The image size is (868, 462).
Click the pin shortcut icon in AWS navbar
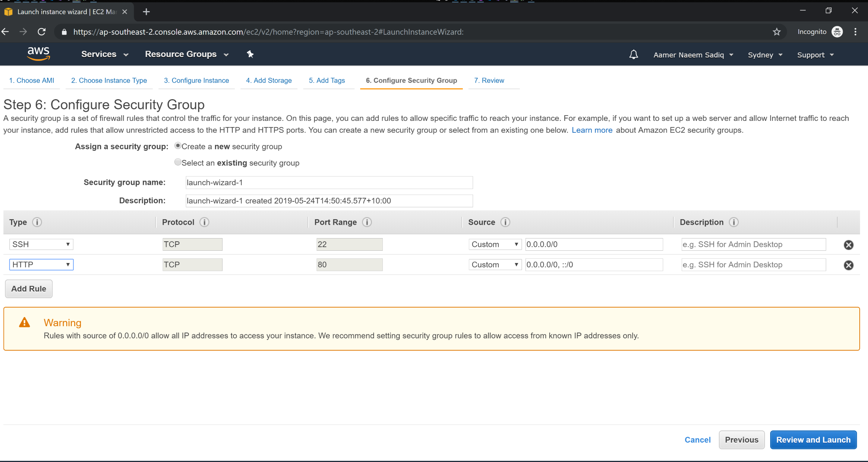[x=250, y=54]
